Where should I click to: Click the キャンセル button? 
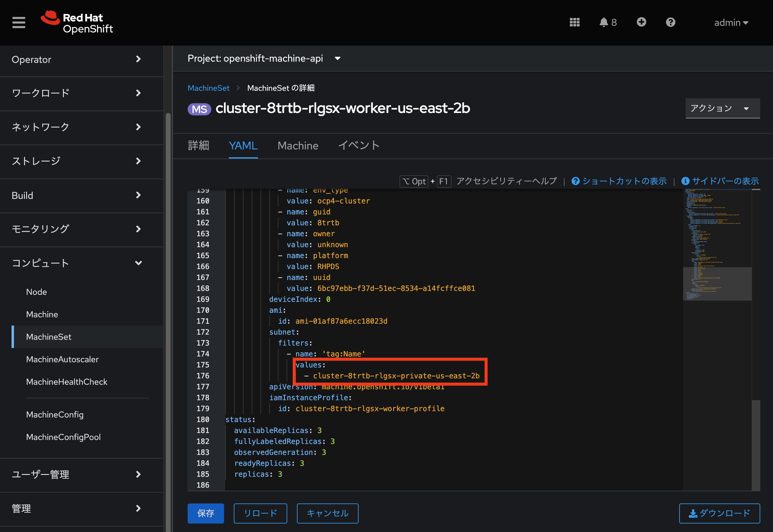pyautogui.click(x=328, y=513)
